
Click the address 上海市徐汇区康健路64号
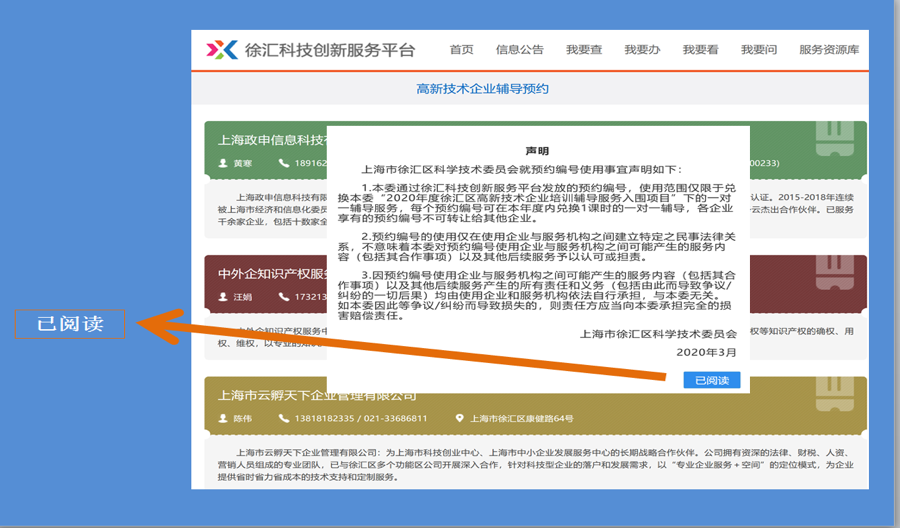click(522, 418)
